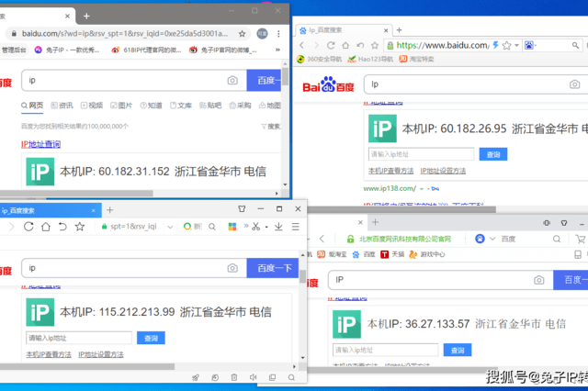
Task: Open new tab in Chrome window
Action: point(86,17)
